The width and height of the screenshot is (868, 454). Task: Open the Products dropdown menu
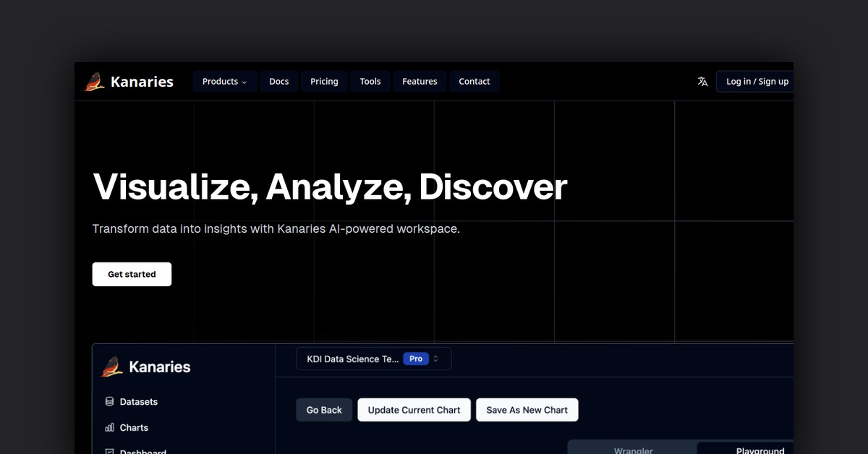224,81
